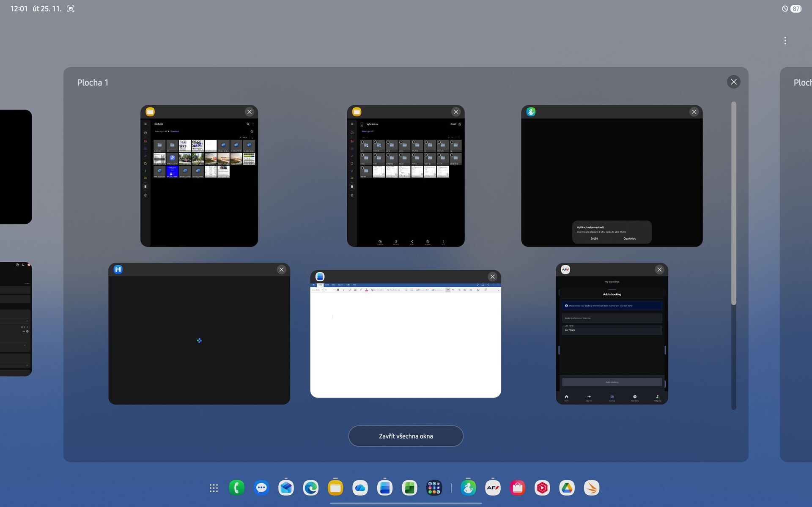Launch Microsoft Edge from the dock
The height and width of the screenshot is (507, 812).
(311, 488)
